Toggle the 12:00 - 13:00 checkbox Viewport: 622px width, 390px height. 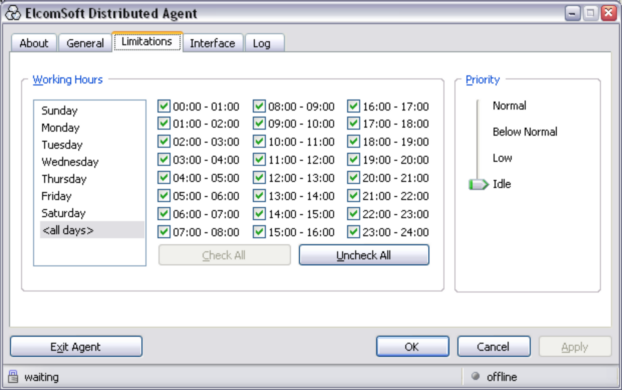click(259, 178)
